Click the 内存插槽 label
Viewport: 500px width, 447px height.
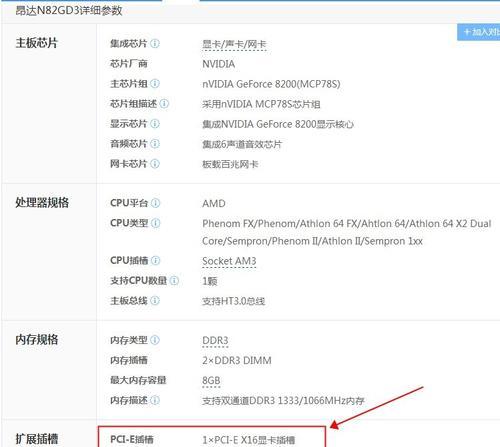click(x=129, y=360)
